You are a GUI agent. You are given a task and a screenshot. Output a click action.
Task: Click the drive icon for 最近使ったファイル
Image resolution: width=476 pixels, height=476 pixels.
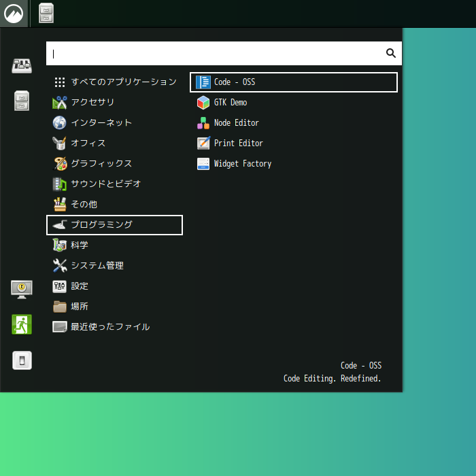click(x=60, y=327)
